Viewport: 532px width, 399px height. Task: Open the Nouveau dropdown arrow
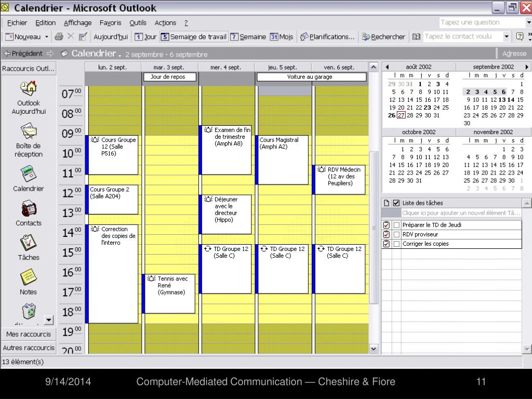click(x=46, y=37)
